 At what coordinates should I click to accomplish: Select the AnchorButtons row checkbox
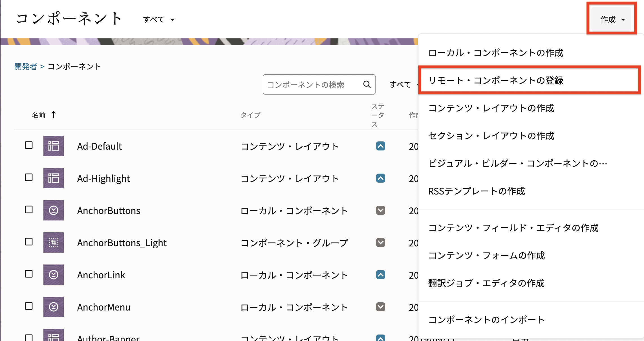29,209
